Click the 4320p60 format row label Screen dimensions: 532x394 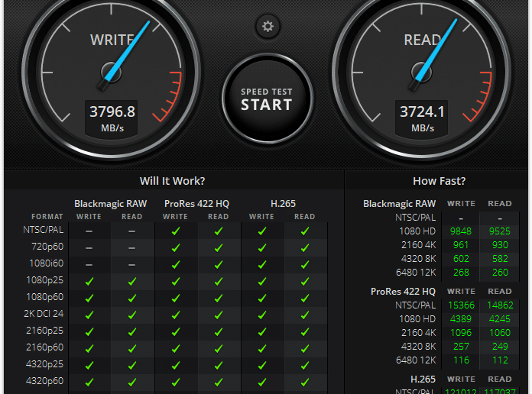click(x=45, y=381)
